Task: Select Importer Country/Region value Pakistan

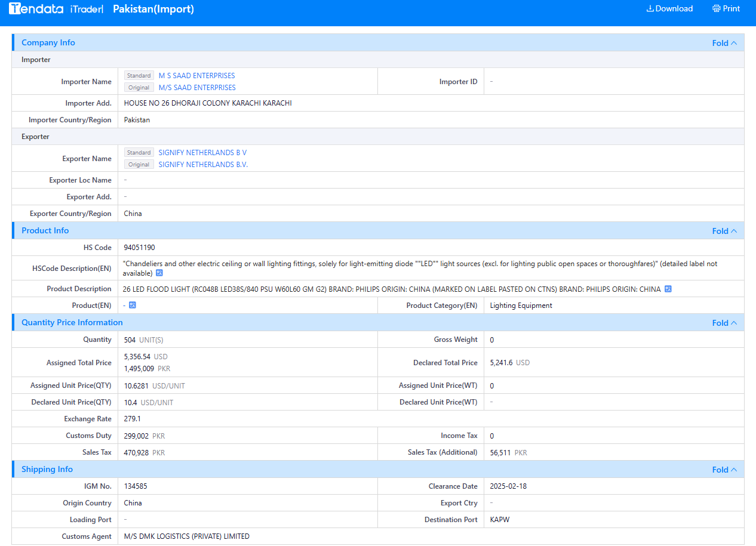Action: [x=137, y=120]
